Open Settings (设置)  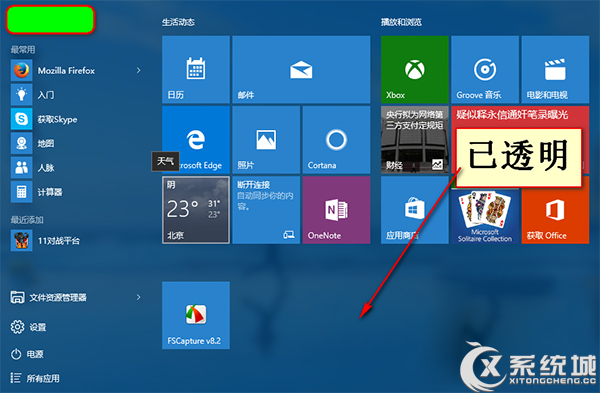pyautogui.click(x=28, y=327)
